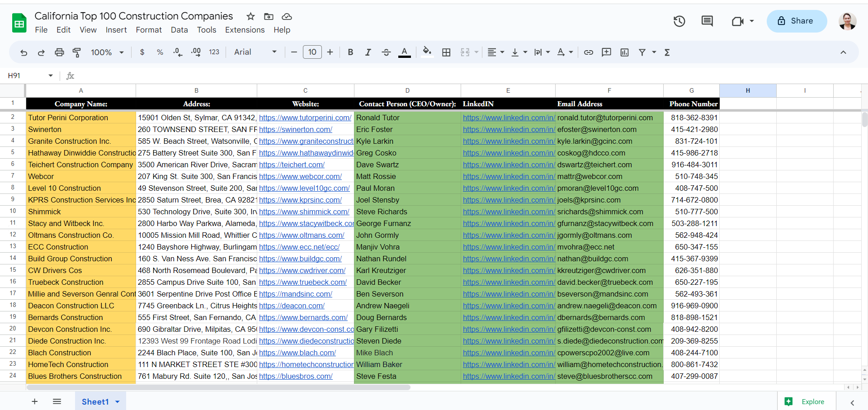The image size is (868, 410).
Task: Open the zoom level dropdown
Action: click(107, 52)
